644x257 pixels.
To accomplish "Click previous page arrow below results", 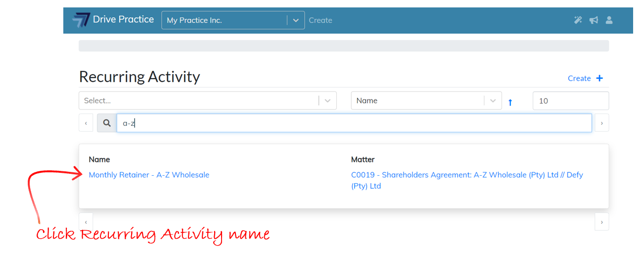I will click(86, 222).
